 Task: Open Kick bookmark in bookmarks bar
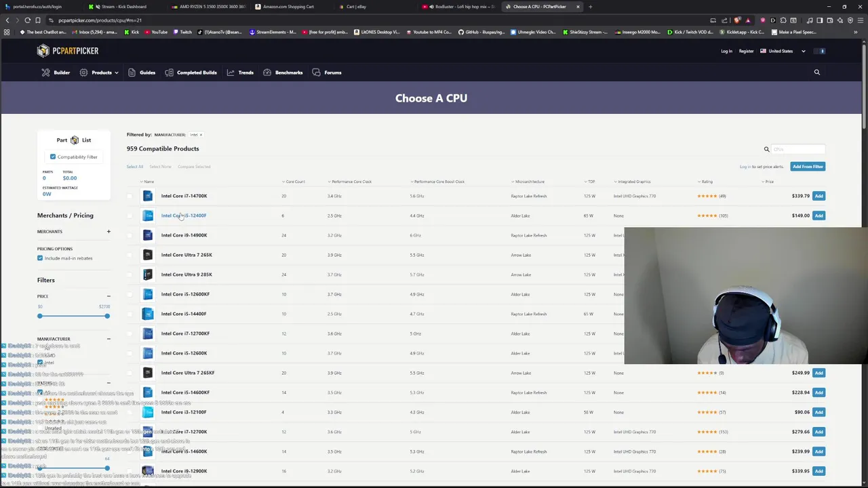coord(132,32)
